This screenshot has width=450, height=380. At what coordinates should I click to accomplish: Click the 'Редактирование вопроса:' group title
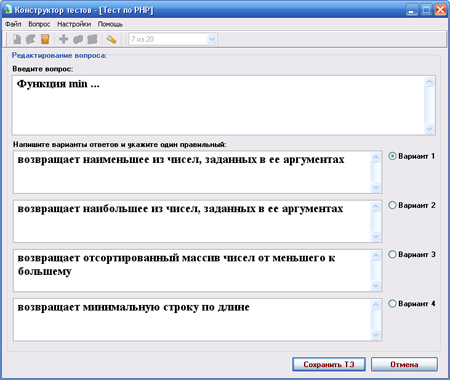(59, 55)
